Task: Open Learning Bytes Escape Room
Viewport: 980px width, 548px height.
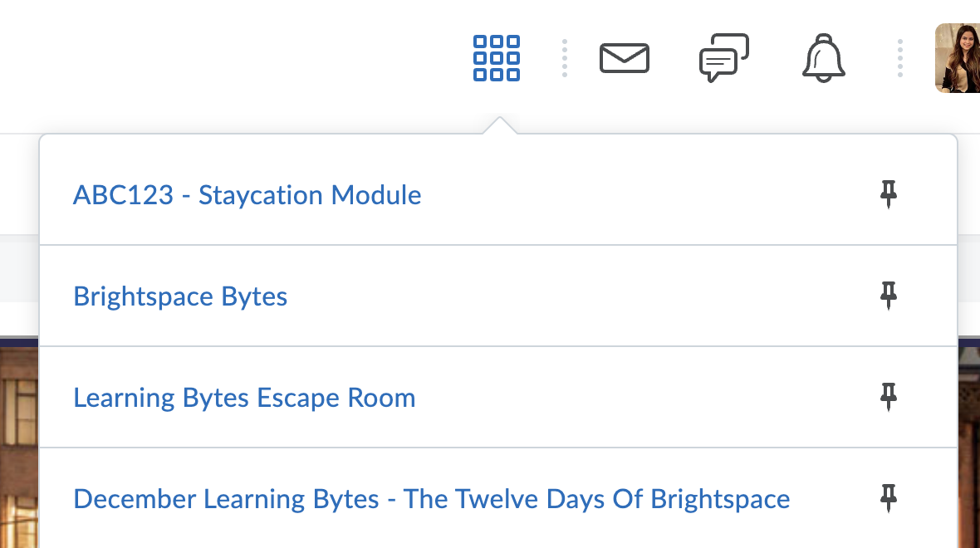Action: pos(244,397)
